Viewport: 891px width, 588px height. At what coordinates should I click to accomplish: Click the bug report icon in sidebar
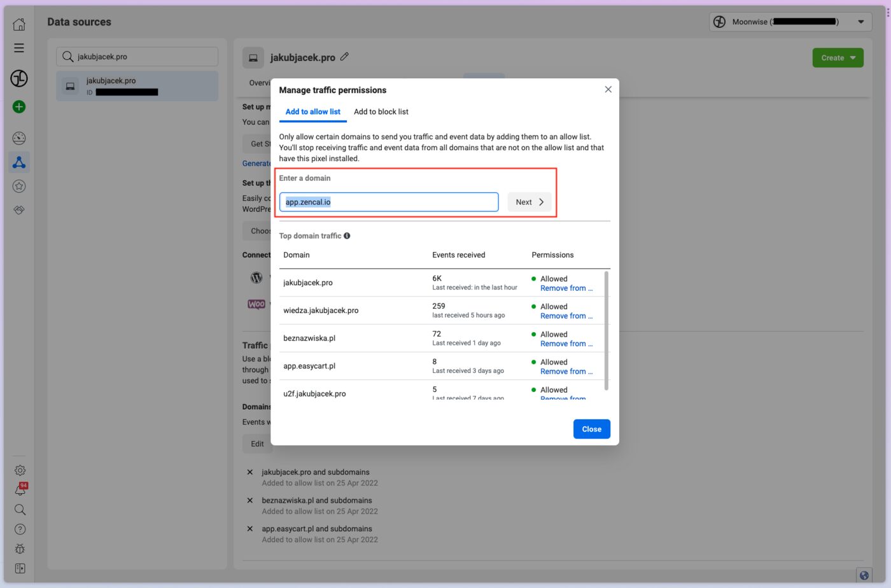click(20, 549)
